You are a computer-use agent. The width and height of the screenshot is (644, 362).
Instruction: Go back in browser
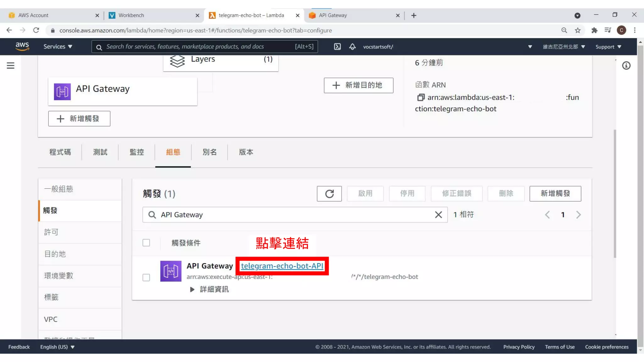pos(9,30)
